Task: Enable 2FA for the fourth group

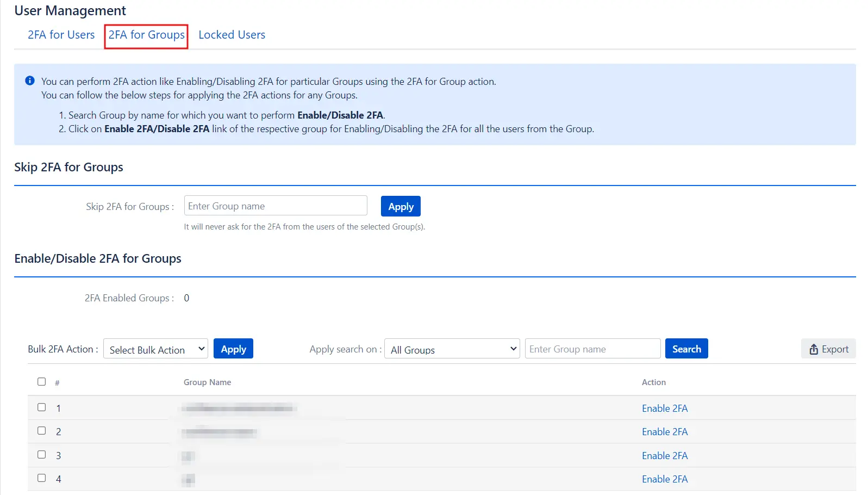Action: (664, 479)
